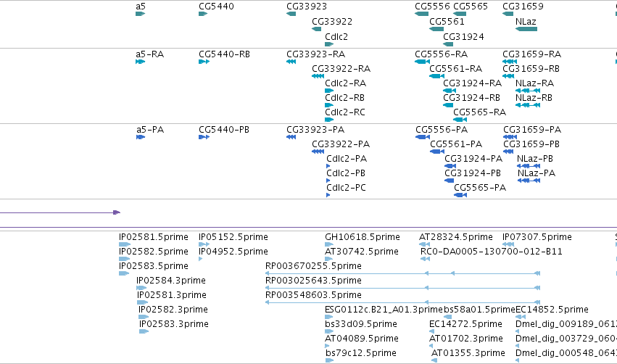Click the AT04089.5prime label
This screenshot has width=617, height=364.
pyautogui.click(x=362, y=339)
